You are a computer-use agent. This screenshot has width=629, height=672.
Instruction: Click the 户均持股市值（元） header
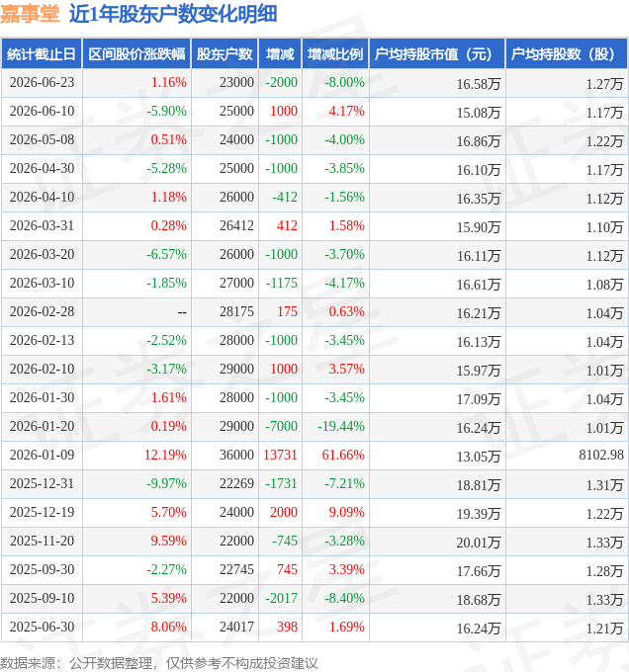coord(437,54)
